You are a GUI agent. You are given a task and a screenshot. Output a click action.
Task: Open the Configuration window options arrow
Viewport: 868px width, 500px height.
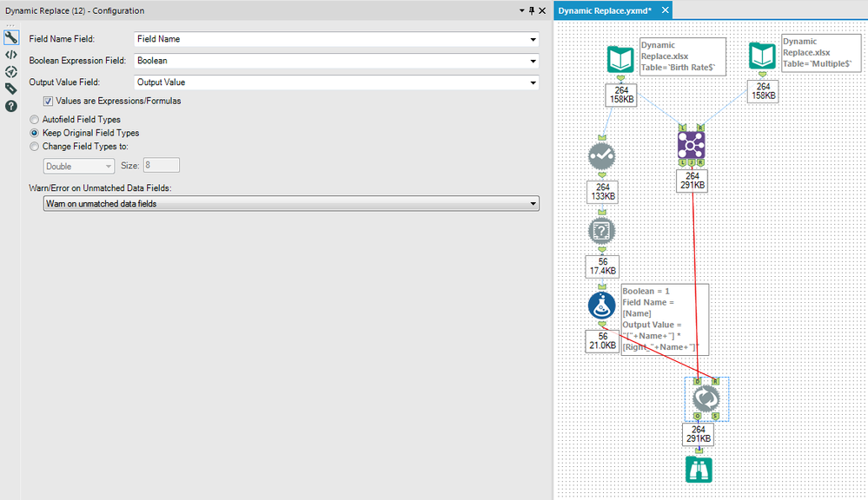point(521,10)
